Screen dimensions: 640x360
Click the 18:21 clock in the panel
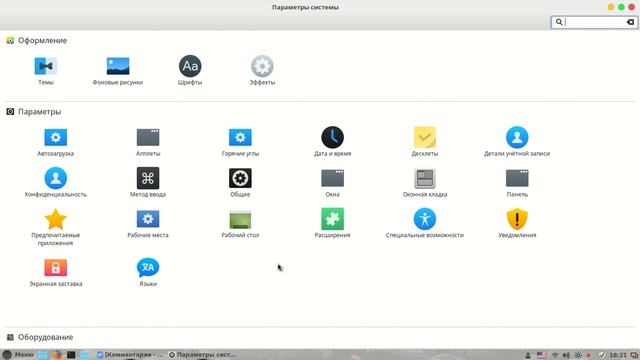click(618, 355)
